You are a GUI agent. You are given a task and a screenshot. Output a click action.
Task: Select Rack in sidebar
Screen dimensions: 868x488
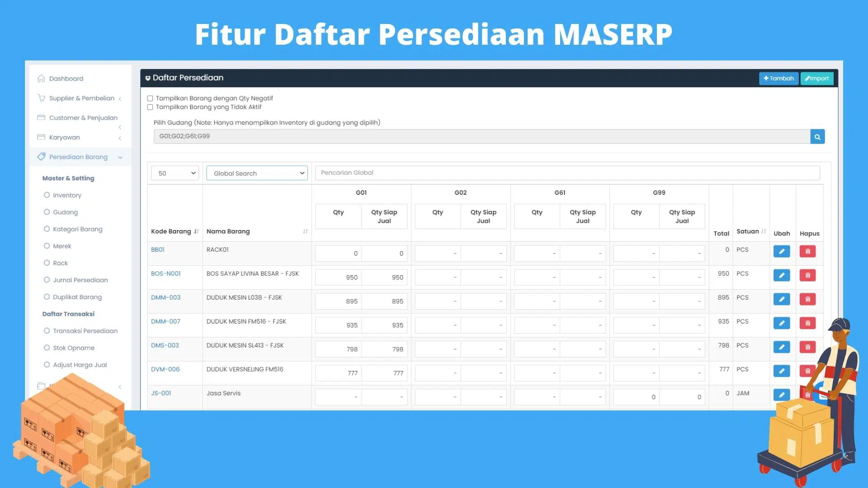pos(60,263)
